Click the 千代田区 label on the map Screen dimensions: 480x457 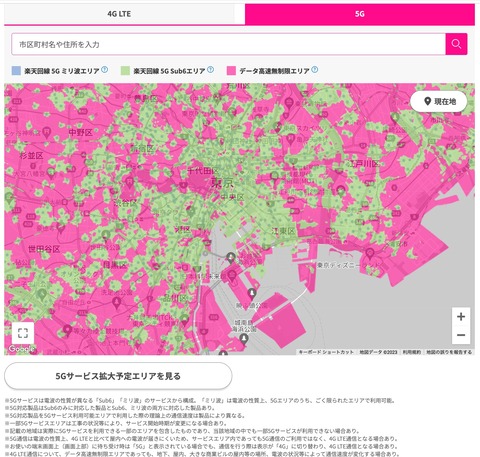(x=203, y=171)
